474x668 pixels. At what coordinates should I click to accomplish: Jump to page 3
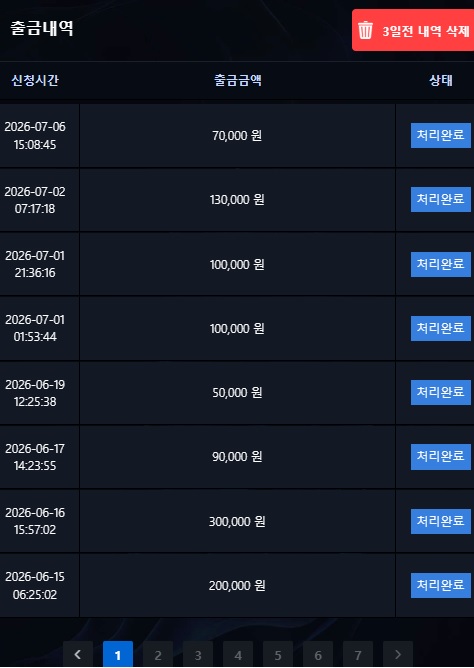tap(198, 654)
